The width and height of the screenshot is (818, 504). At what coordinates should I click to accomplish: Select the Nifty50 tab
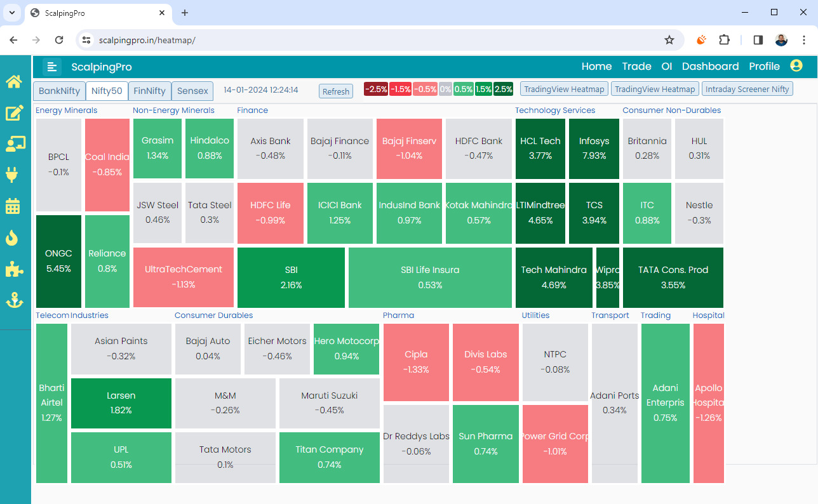click(107, 91)
